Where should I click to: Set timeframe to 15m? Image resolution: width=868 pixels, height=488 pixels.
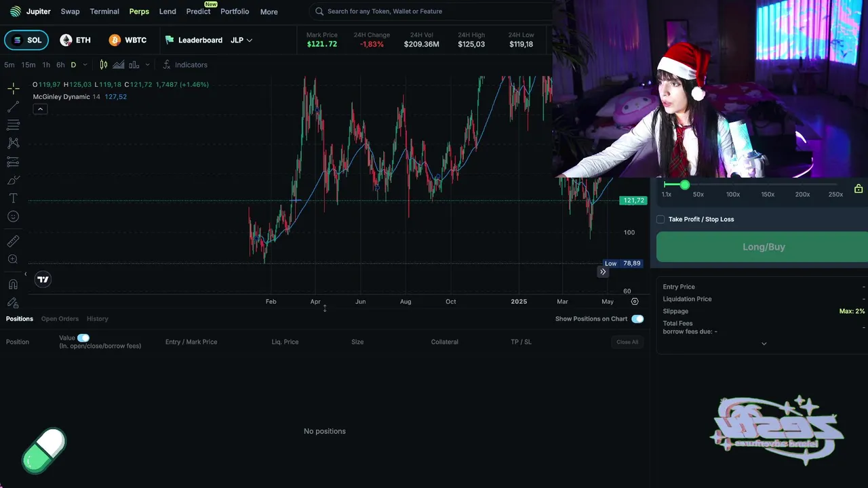28,65
